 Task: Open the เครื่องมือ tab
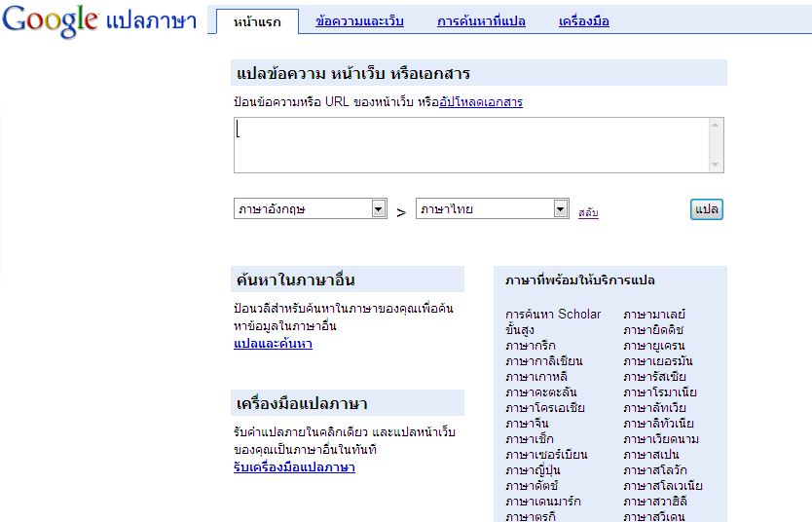583,21
